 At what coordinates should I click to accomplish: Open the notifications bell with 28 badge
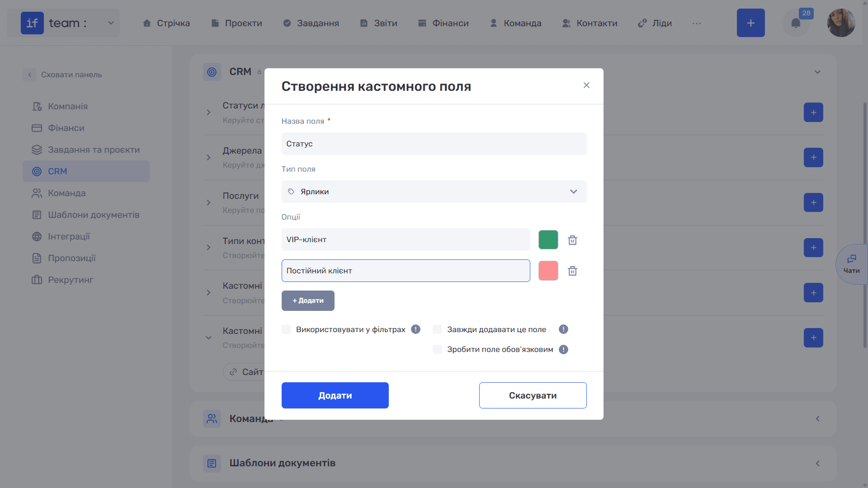[x=796, y=23]
